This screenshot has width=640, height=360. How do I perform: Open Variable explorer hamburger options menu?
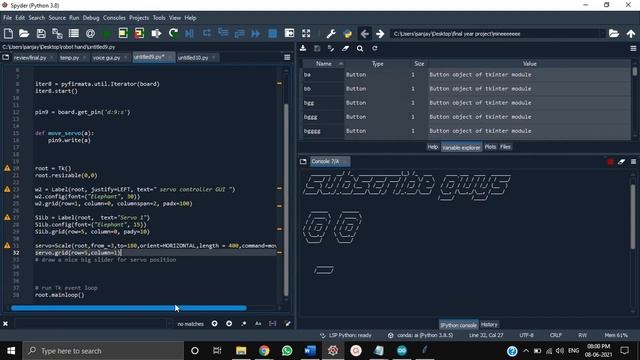(633, 49)
